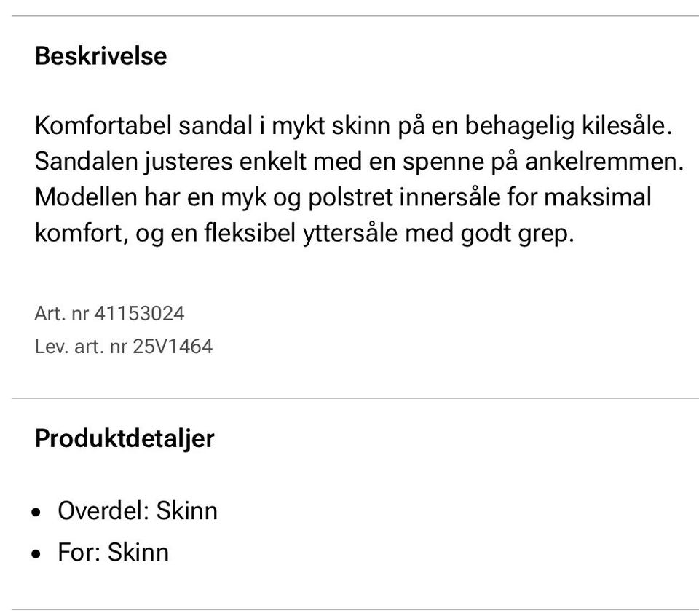Click the Beskrivelse section heading

(x=100, y=56)
